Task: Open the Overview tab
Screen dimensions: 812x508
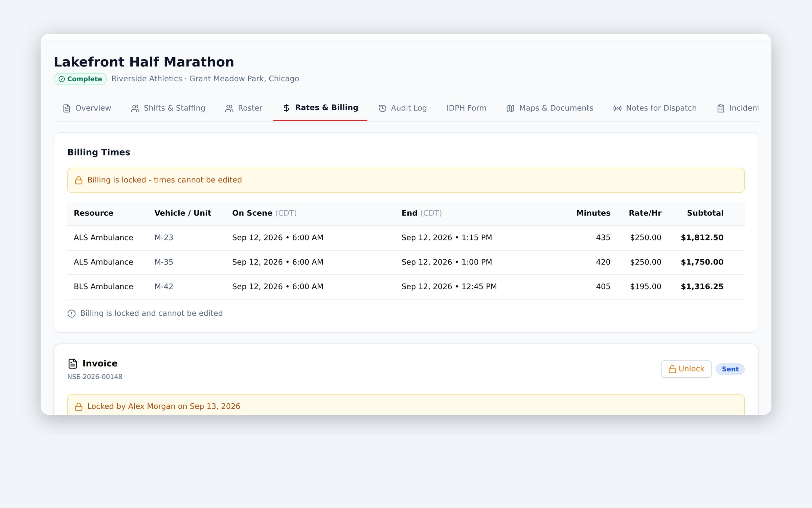Action: pyautogui.click(x=87, y=108)
